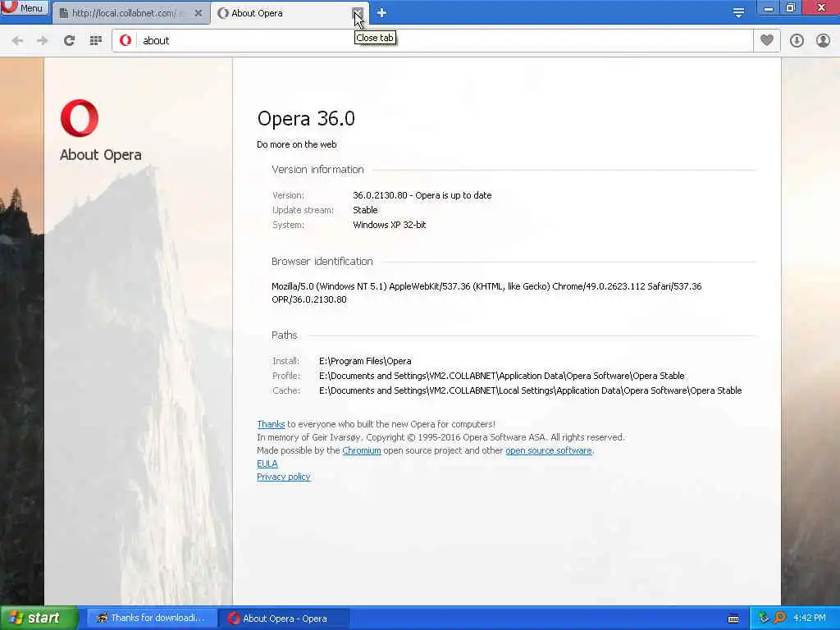Close the About Opera tab
This screenshot has width=840, height=630.
(358, 13)
